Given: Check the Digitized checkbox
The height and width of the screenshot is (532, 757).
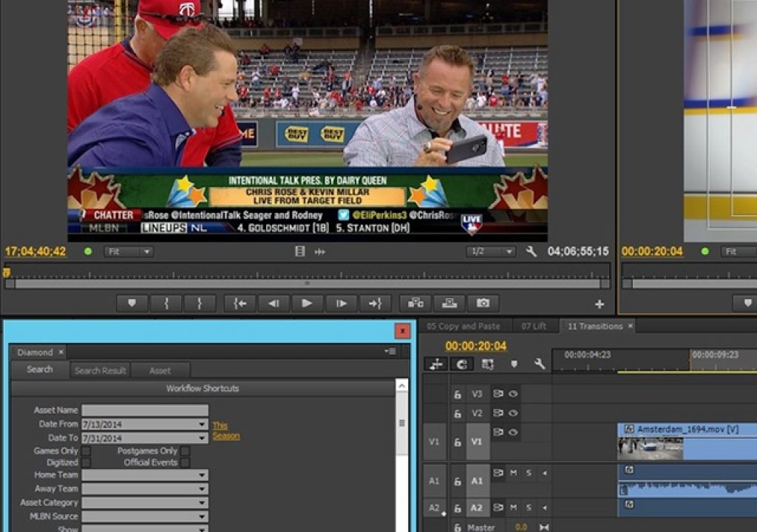Looking at the screenshot, I should click(x=86, y=463).
